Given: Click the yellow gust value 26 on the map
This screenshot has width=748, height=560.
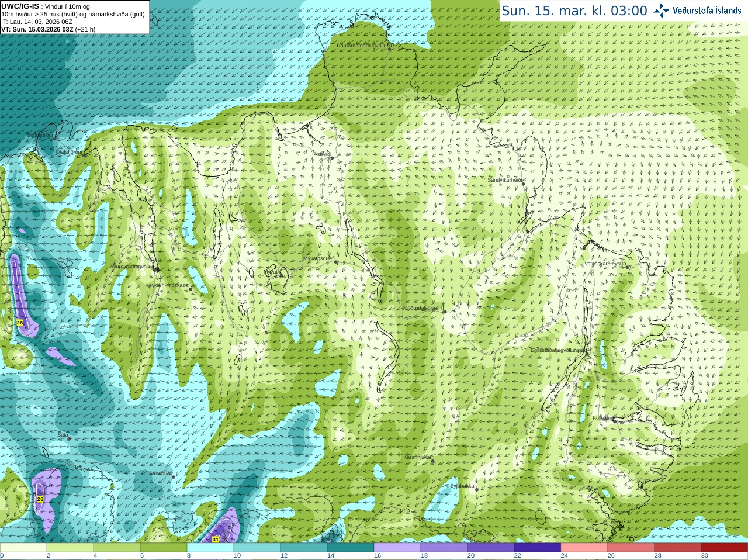Looking at the screenshot, I should [40, 499].
